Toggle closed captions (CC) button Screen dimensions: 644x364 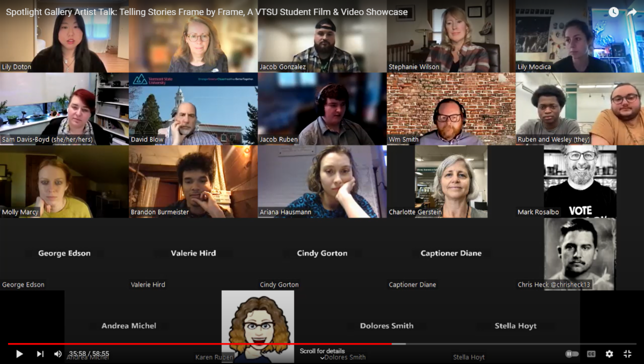point(591,354)
